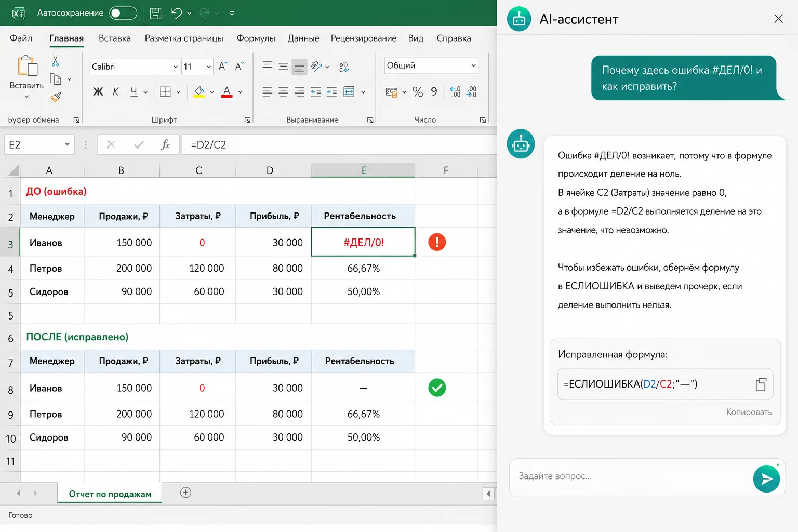
Task: Click the Insert Function fx icon
Action: 165,144
